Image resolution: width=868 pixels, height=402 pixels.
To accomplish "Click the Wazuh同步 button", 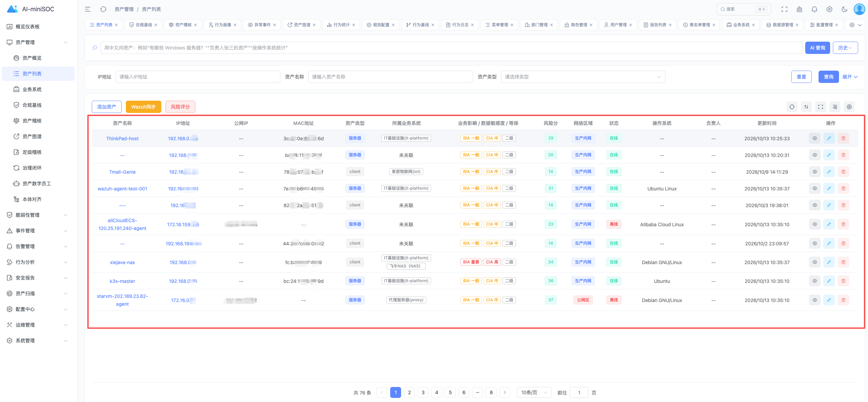I will tap(143, 107).
